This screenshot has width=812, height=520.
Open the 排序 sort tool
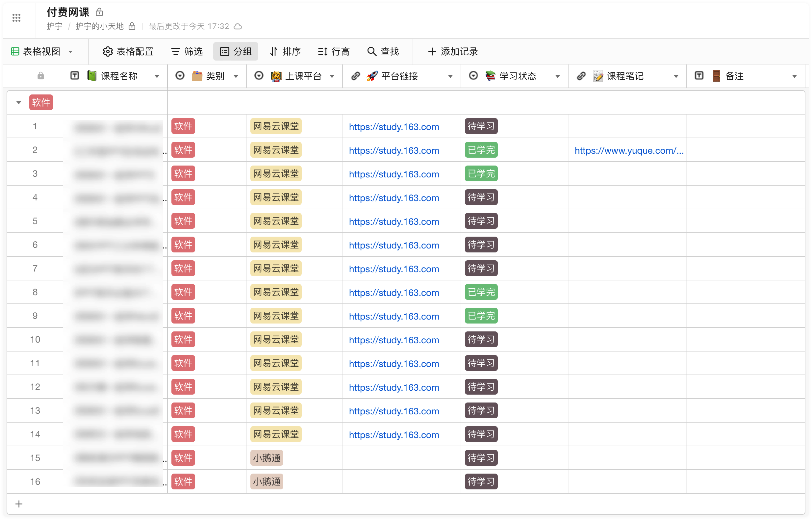tap(286, 51)
